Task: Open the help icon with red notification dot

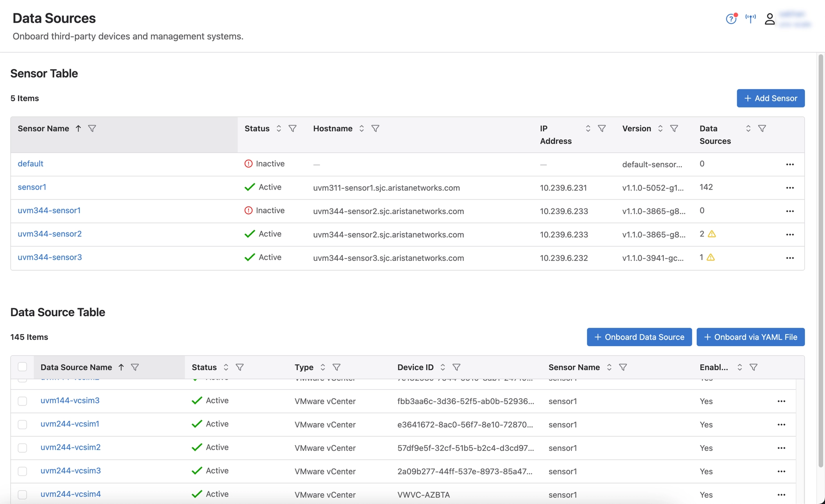Action: [x=731, y=19]
